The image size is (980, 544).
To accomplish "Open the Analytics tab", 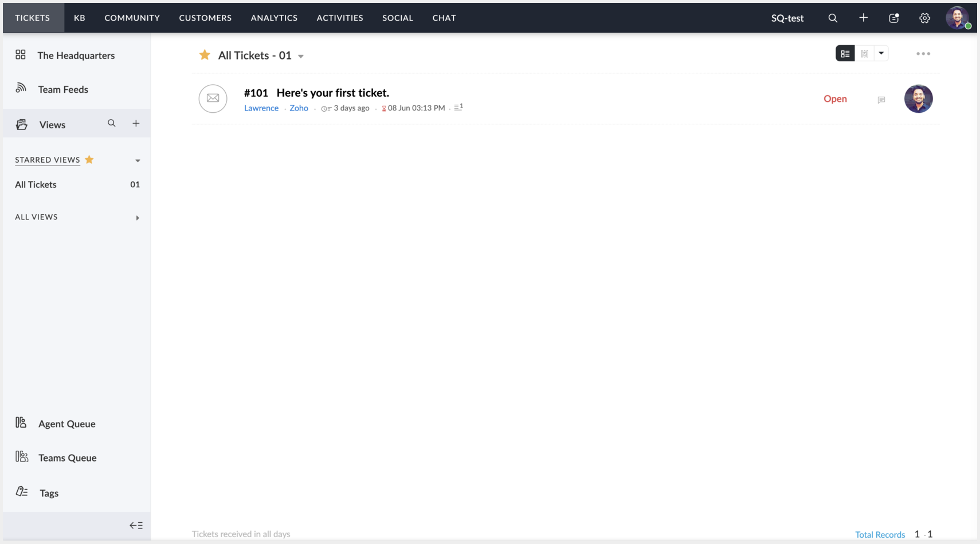I will pos(274,18).
